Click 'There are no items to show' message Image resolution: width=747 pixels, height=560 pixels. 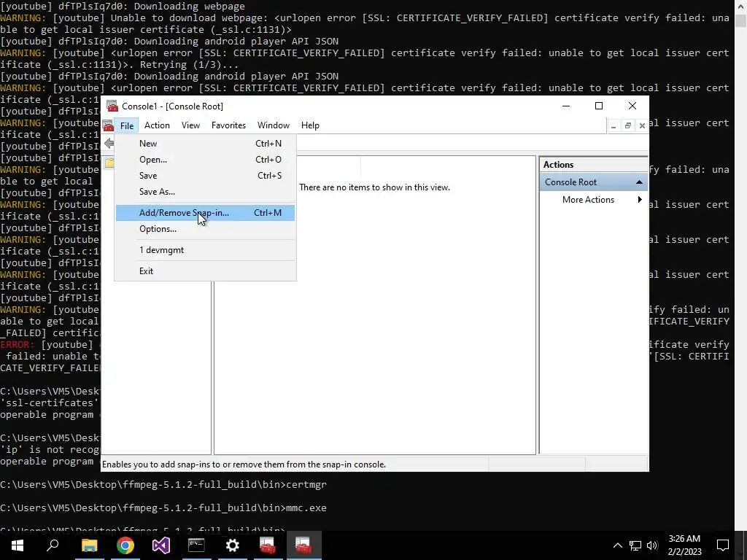pyautogui.click(x=374, y=187)
